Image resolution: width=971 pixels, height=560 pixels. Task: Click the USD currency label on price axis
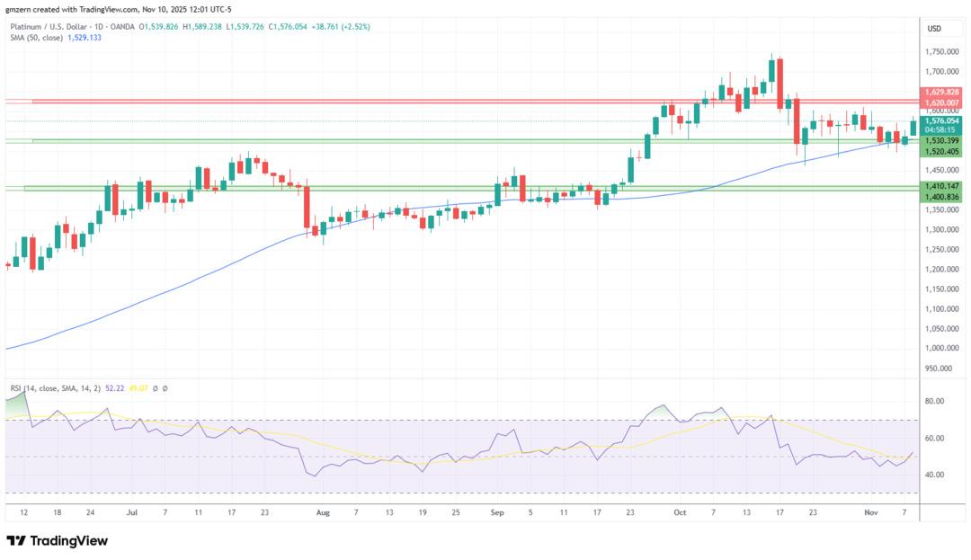click(x=933, y=29)
